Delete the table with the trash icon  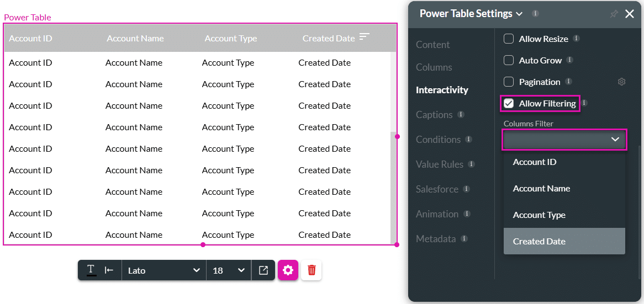312,270
